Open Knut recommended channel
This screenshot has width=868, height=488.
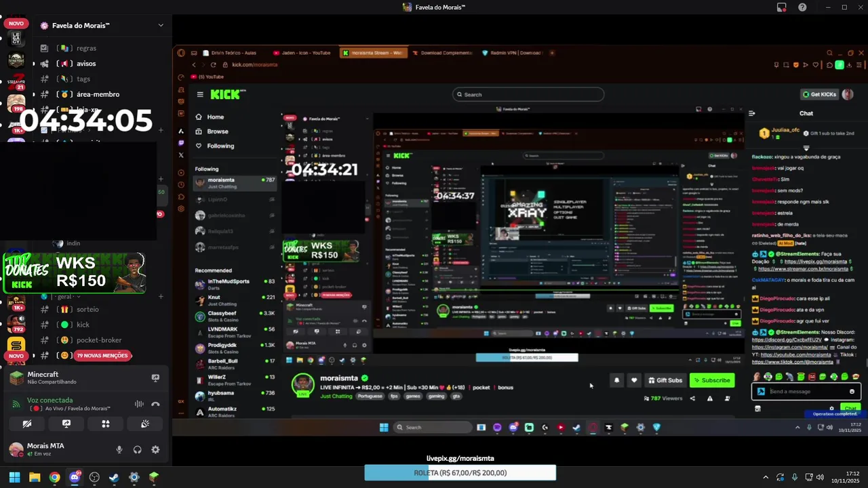[235, 300]
